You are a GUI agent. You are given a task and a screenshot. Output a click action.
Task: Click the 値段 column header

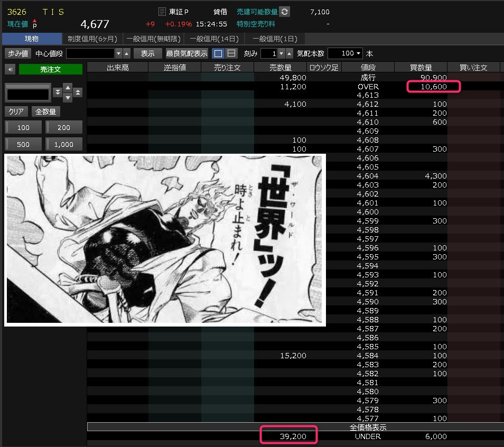coord(368,68)
